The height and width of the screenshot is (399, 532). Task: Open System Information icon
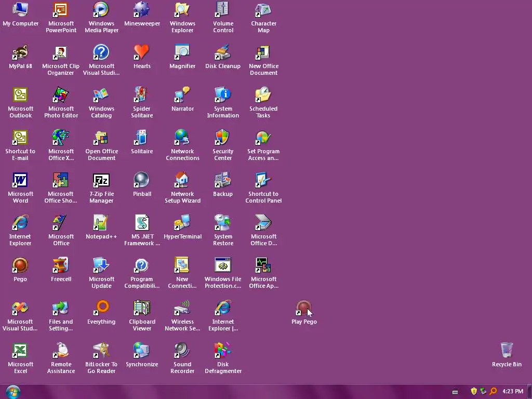click(223, 95)
